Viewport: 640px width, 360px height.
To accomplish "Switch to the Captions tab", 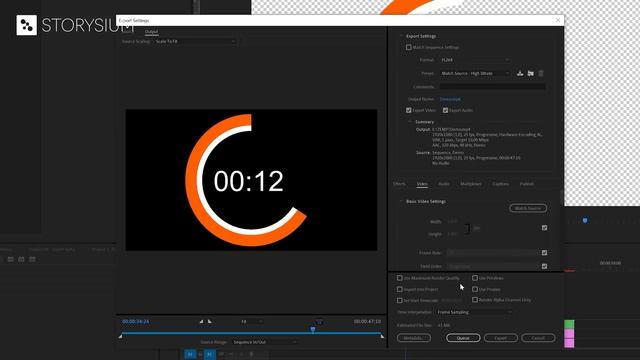I will click(500, 184).
